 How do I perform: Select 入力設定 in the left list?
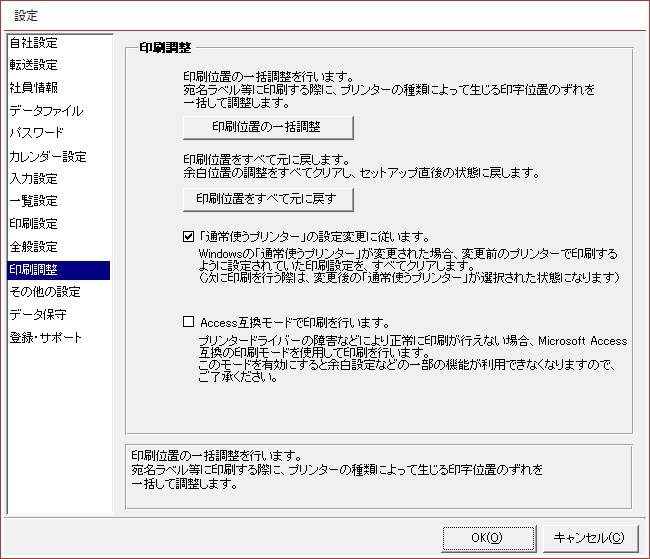pyautogui.click(x=34, y=179)
